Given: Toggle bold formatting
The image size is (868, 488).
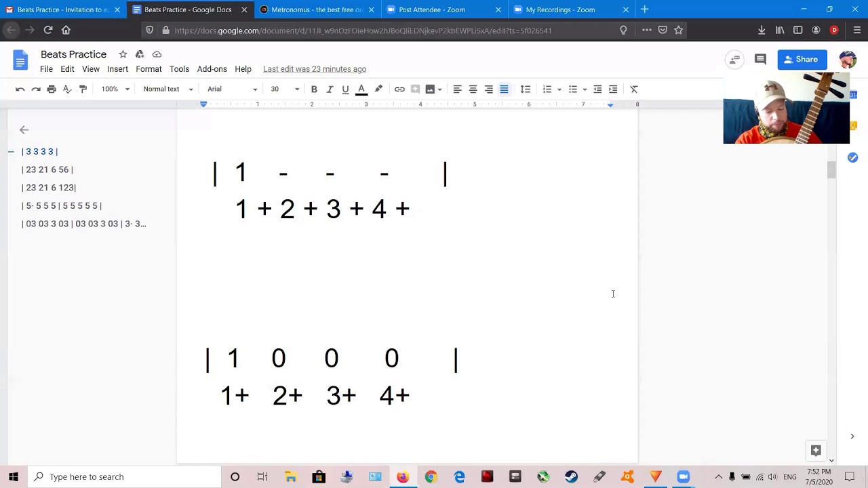Looking at the screenshot, I should pos(314,89).
